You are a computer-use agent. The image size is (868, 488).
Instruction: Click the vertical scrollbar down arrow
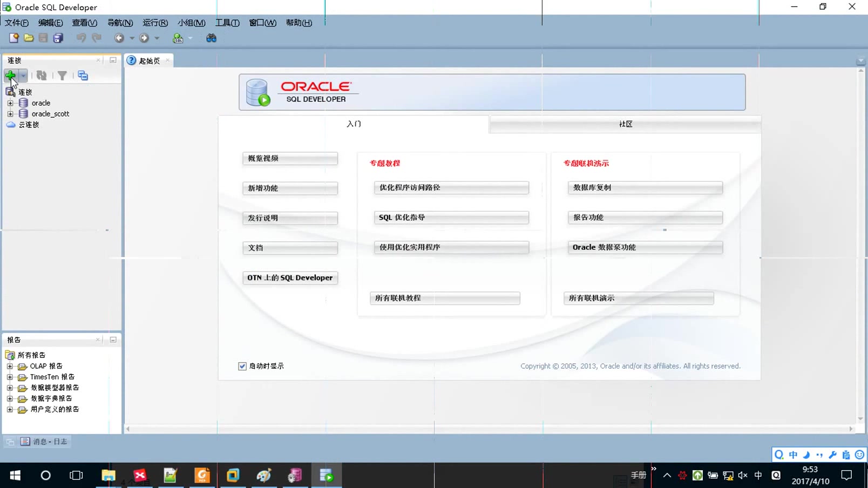[860, 419]
